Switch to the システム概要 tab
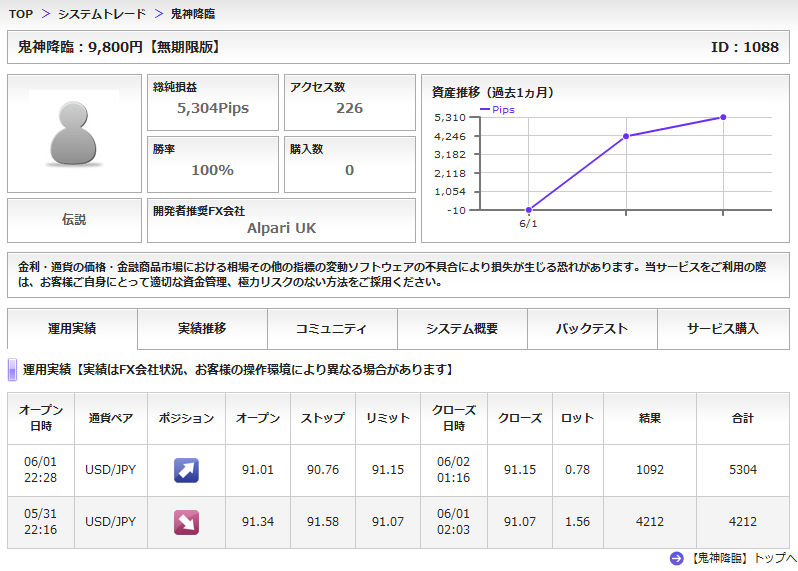 pyautogui.click(x=462, y=329)
